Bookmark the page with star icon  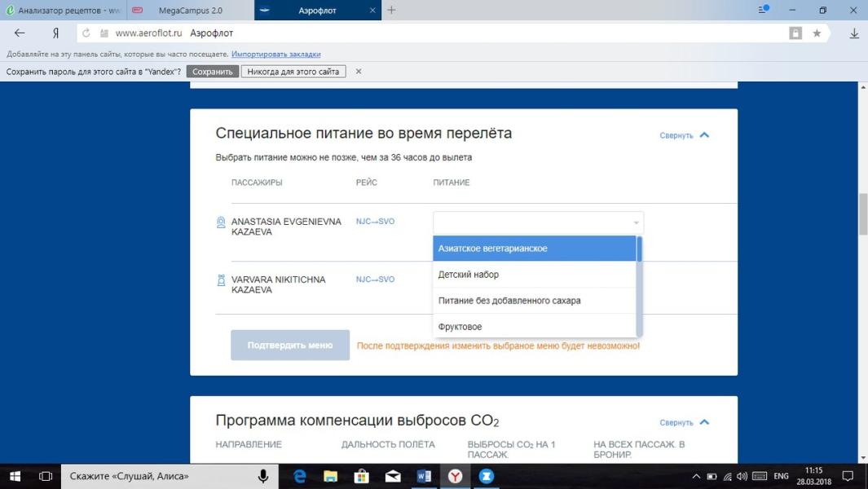(817, 33)
